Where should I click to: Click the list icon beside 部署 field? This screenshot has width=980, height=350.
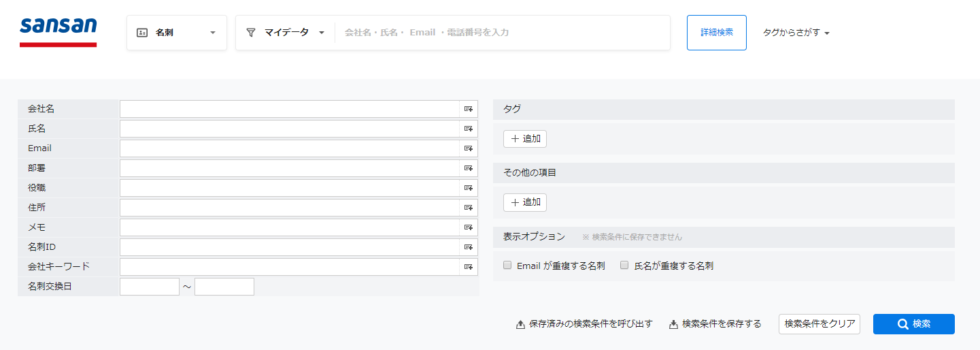coord(469,168)
